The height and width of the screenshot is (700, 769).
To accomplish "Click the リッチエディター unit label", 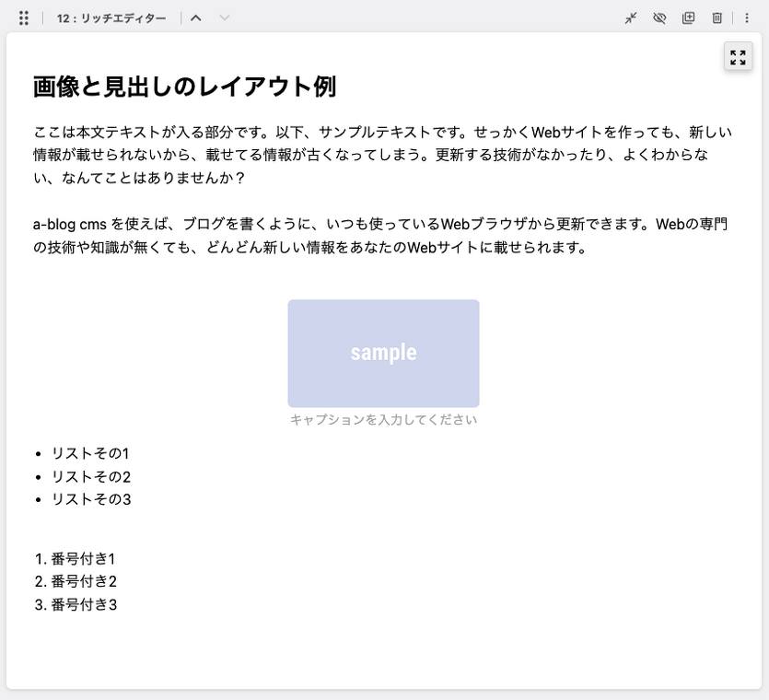I will tap(111, 18).
